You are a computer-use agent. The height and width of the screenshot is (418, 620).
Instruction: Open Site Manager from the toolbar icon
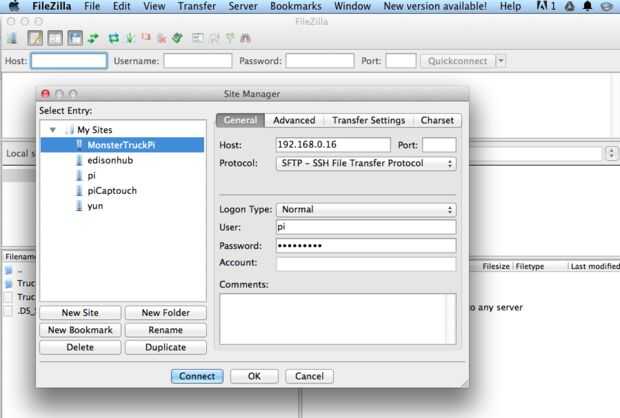[13, 38]
